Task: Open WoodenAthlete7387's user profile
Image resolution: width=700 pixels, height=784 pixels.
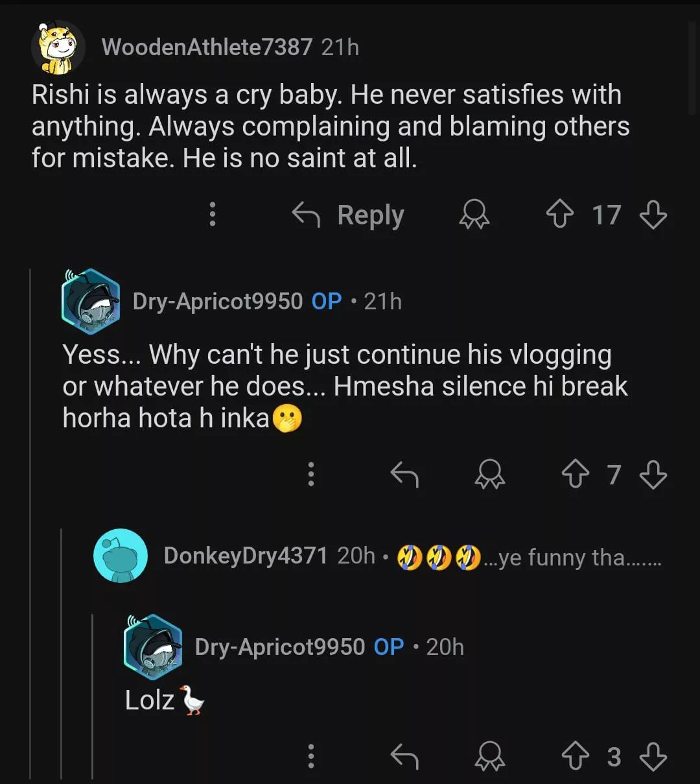Action: pos(207,47)
